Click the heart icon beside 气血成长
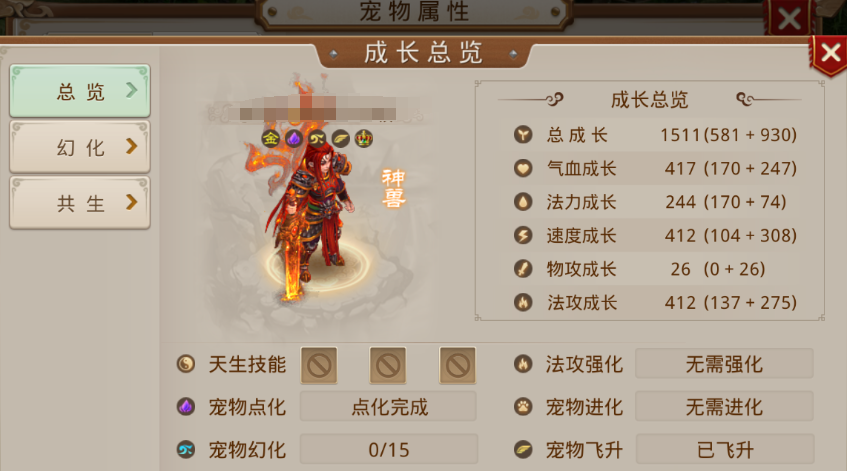Image resolution: width=847 pixels, height=471 pixels. [x=523, y=169]
